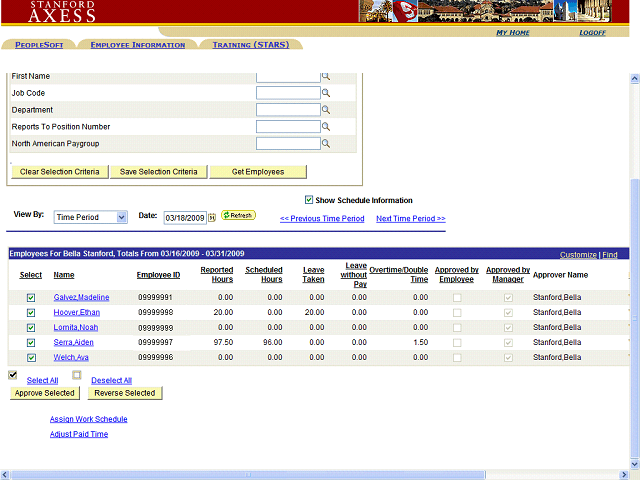This screenshot has height=480, width=640.
Task: Switch to the Employee Information tab
Action: [x=137, y=45]
